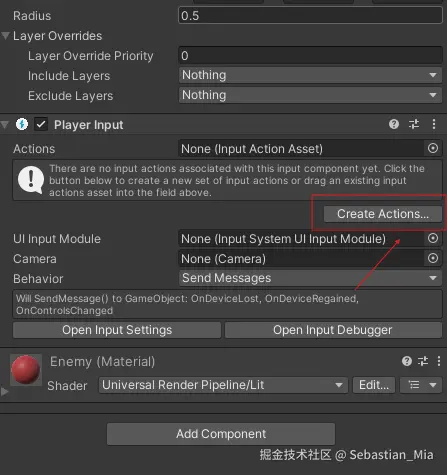Open Player Input help reference icon
Viewport: 447px width, 475px height.
[x=394, y=124]
